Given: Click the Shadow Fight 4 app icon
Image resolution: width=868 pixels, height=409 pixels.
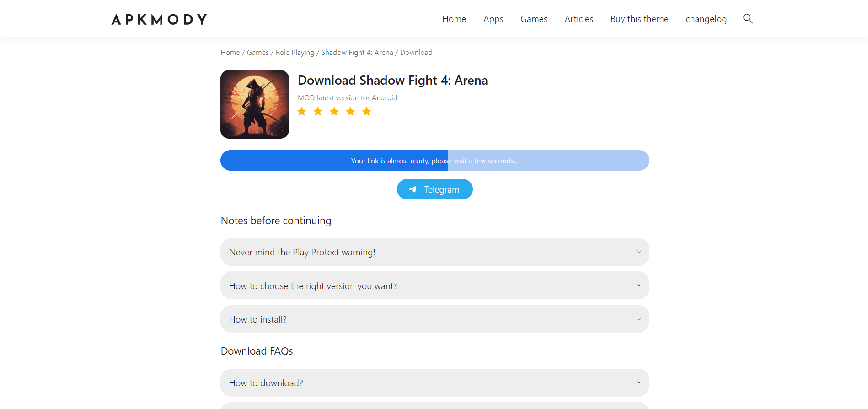Looking at the screenshot, I should [255, 104].
